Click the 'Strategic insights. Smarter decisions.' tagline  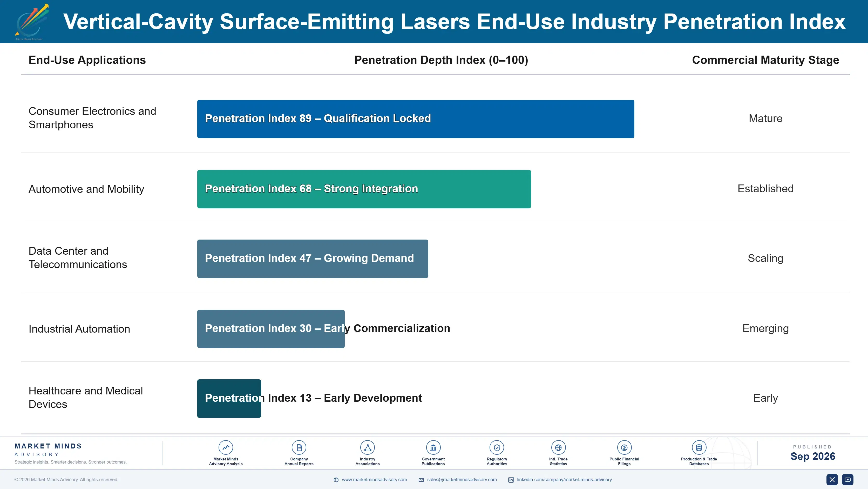tap(70, 462)
